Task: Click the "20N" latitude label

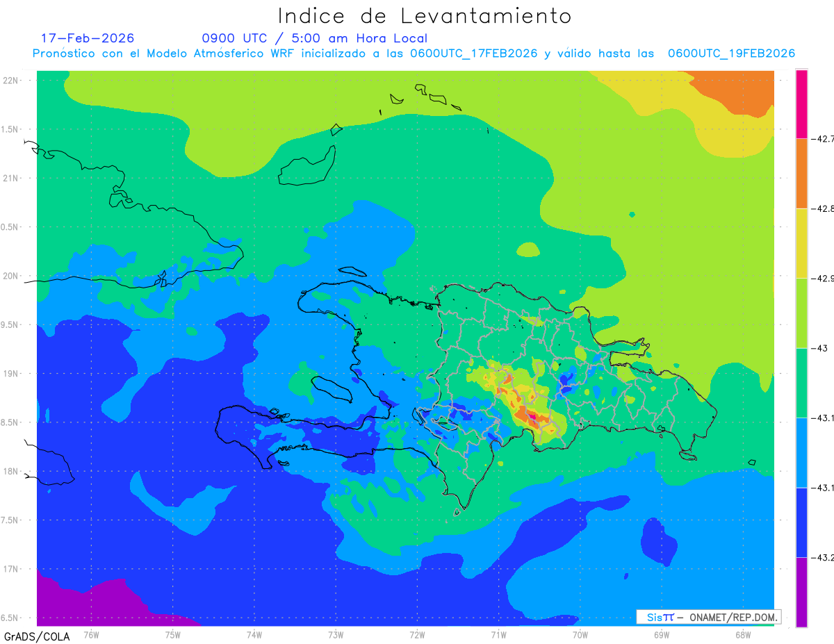Action: pyautogui.click(x=11, y=276)
